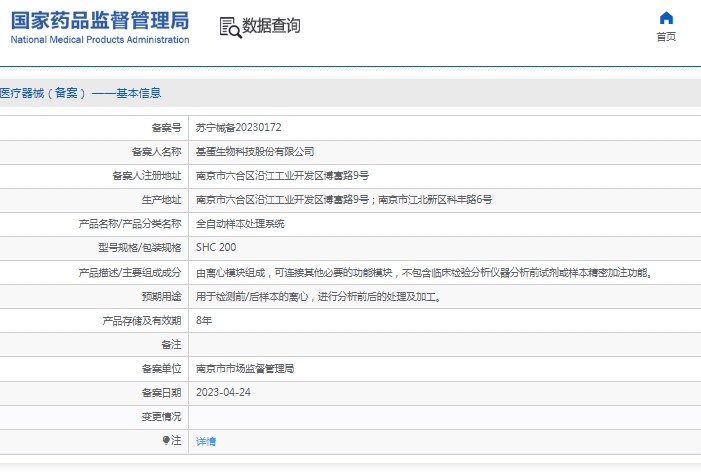Click the 生产地址 row label
The width and height of the screenshot is (701, 472).
coord(161,200)
